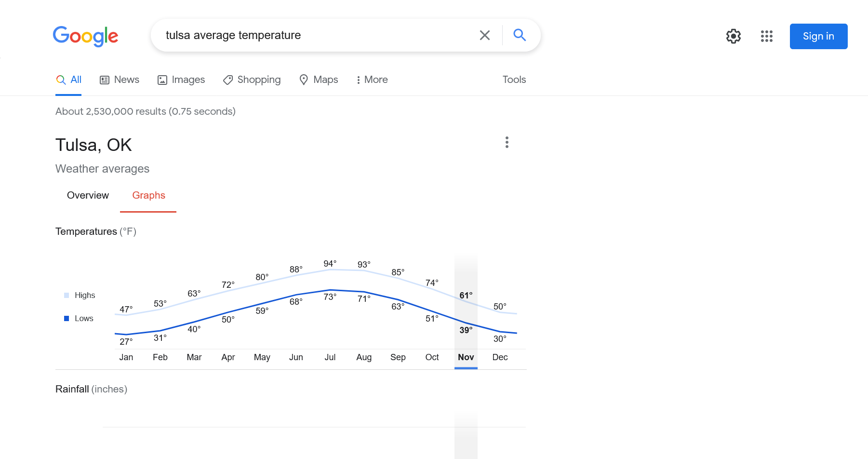
Task: Go to the Maps results tab
Action: coord(319,80)
